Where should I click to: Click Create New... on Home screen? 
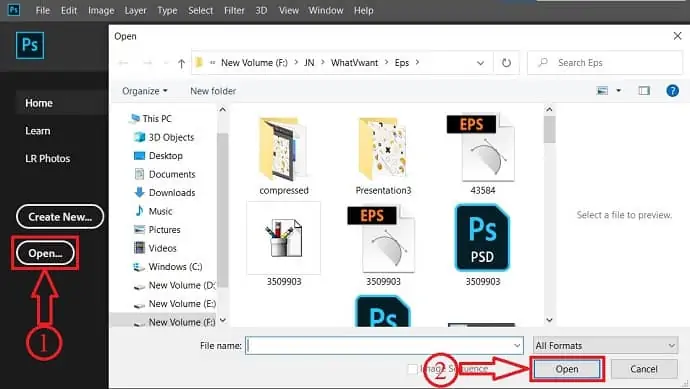tap(60, 217)
